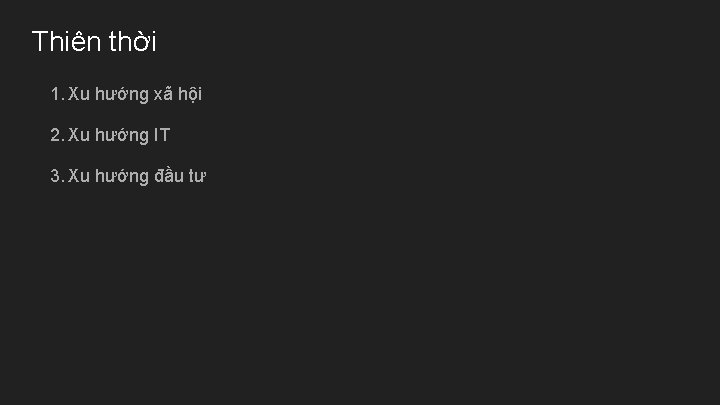Viewport: 720px width, 405px height.
Task: Click "Xu" in the third list item
Action: click(x=79, y=176)
